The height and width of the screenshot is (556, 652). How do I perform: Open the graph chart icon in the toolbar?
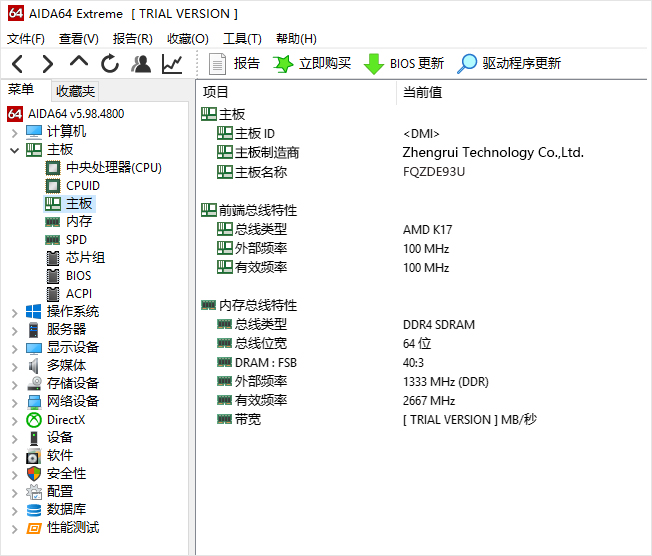172,64
